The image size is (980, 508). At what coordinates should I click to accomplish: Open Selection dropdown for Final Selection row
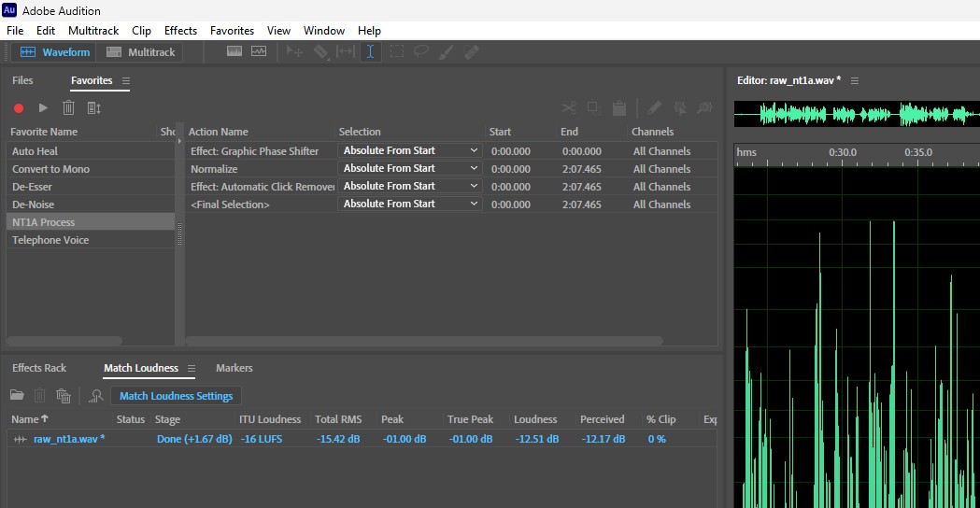coord(410,204)
